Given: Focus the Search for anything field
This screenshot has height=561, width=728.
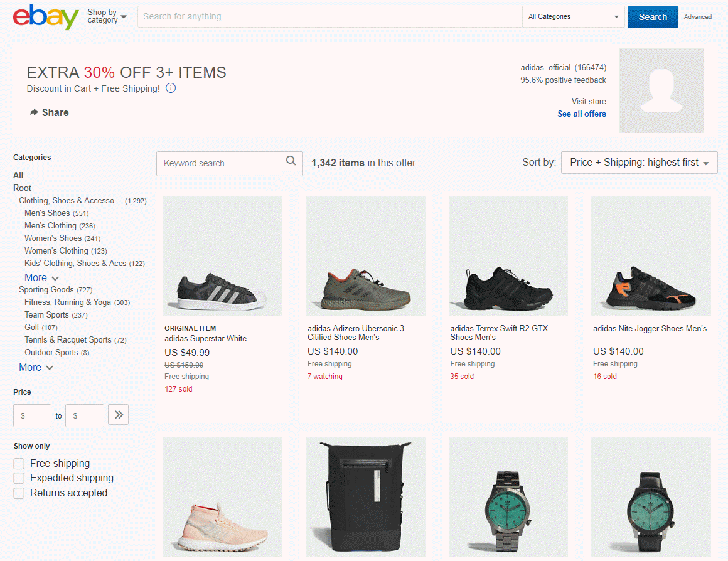Looking at the screenshot, I should (x=329, y=17).
